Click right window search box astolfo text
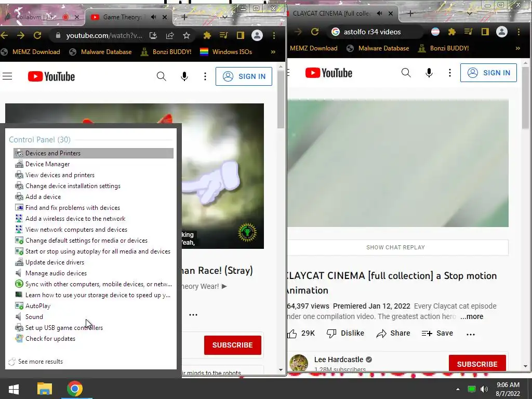This screenshot has width=532, height=399. point(372,32)
